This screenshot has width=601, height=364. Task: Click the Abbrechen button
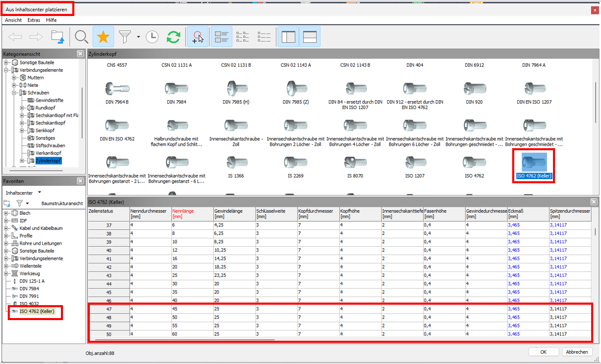point(577,352)
